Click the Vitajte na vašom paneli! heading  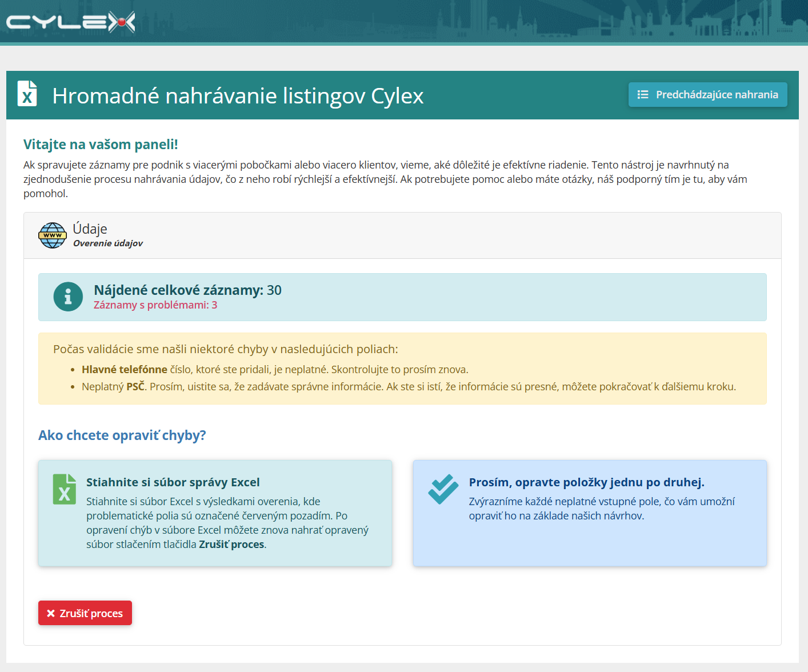click(x=101, y=145)
